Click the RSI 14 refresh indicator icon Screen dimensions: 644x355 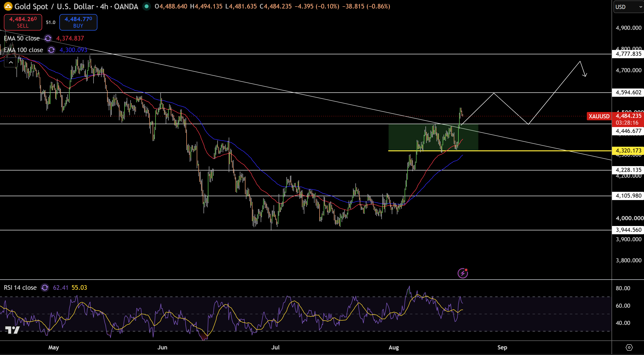pos(45,288)
